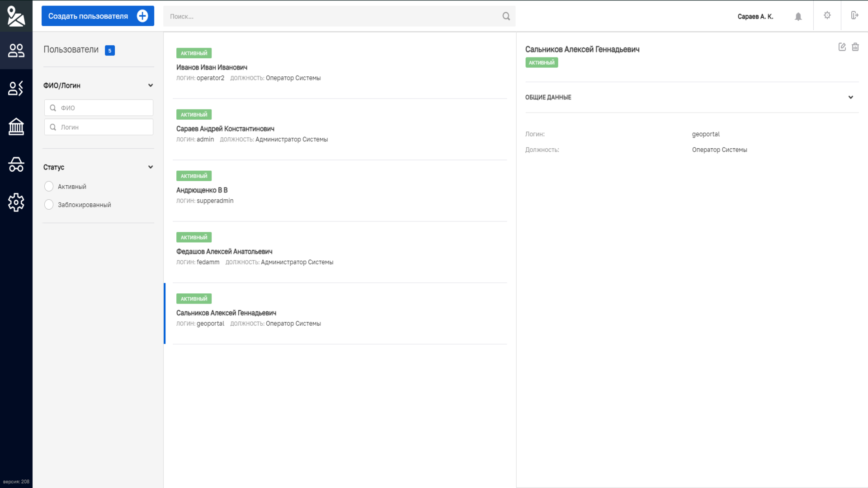Viewport: 868px width, 488px height.
Task: Click Оператор Системы value in details panel
Action: point(719,150)
